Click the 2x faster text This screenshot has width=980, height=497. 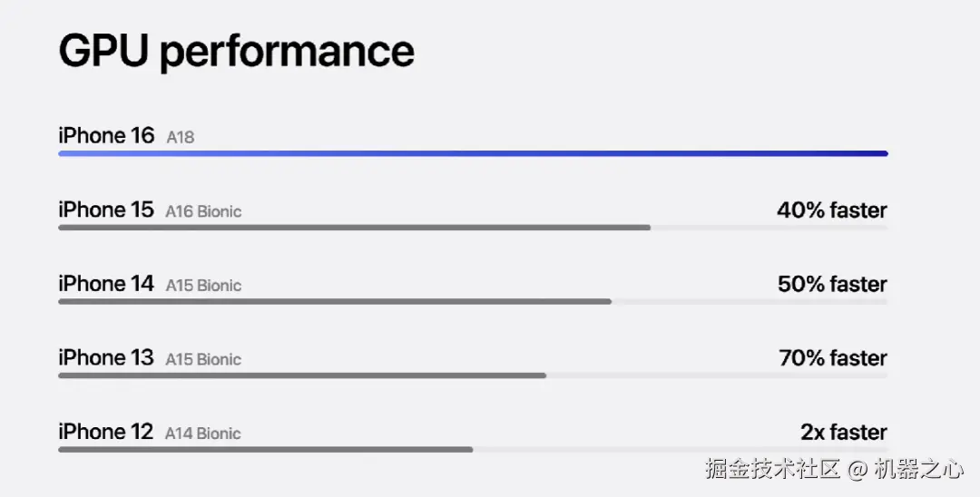coord(844,432)
